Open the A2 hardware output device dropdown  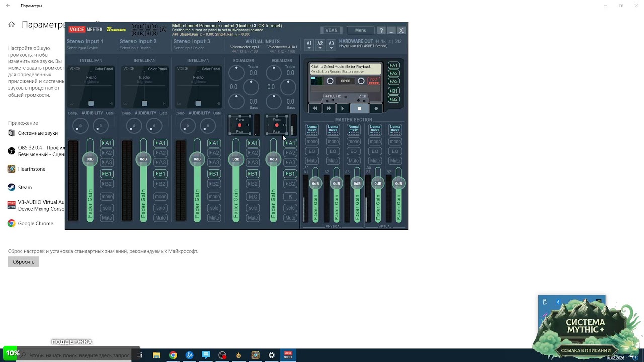pyautogui.click(x=320, y=45)
